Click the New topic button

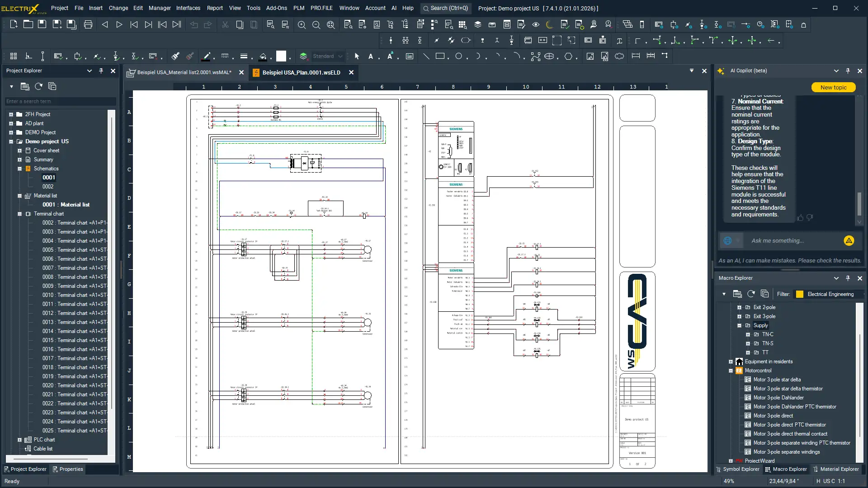click(x=833, y=88)
